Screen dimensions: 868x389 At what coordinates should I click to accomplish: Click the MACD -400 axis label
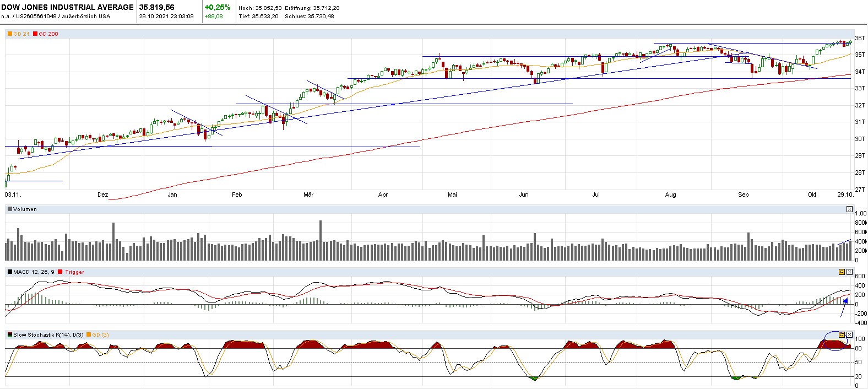tap(860, 323)
